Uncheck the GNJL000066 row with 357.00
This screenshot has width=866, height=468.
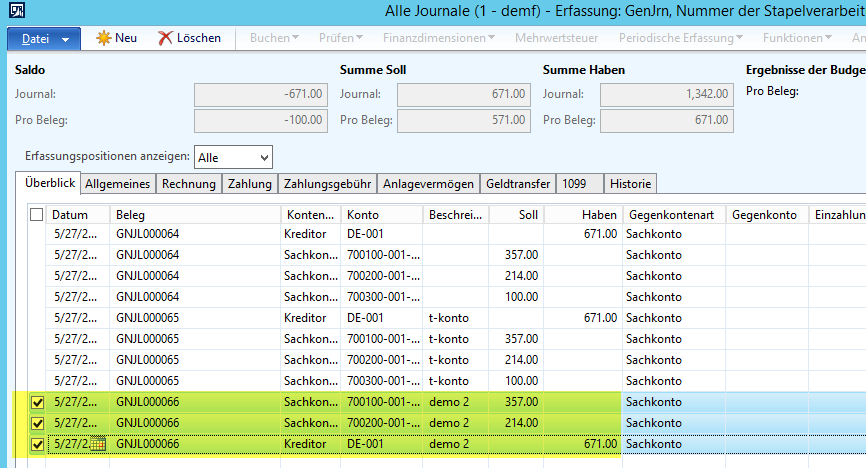(x=37, y=401)
